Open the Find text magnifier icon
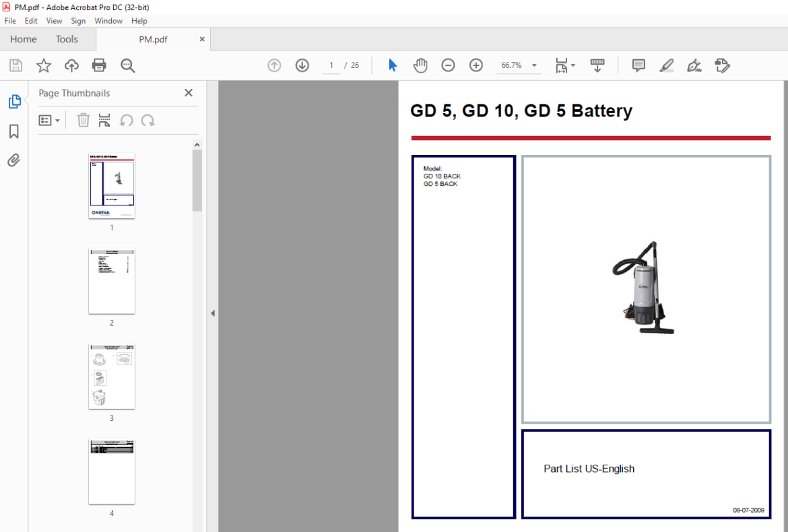This screenshot has width=788, height=532. 128,65
